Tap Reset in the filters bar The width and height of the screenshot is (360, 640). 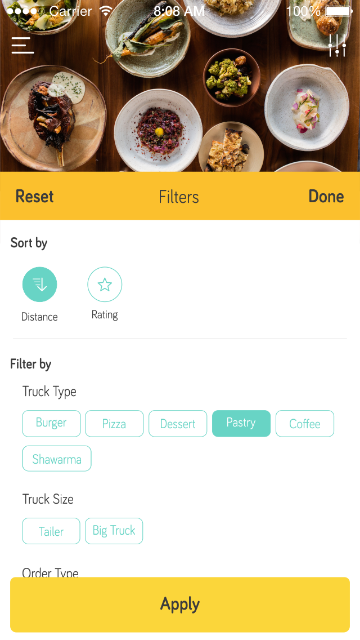(34, 196)
